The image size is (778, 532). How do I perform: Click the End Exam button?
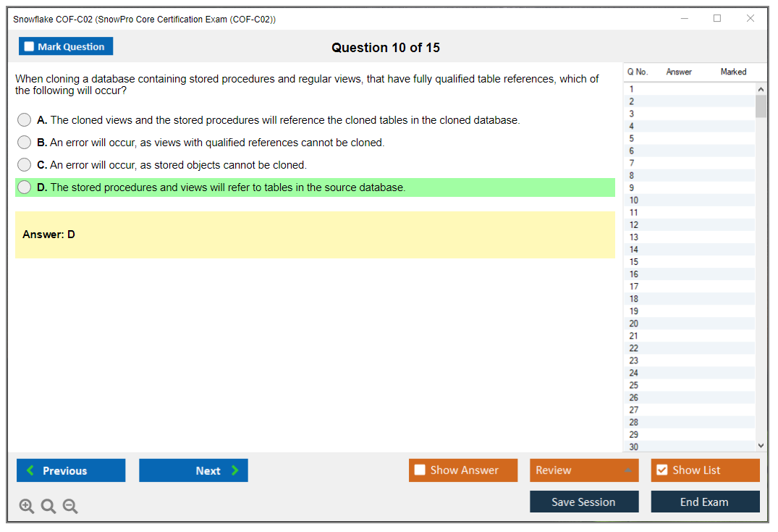point(704,502)
